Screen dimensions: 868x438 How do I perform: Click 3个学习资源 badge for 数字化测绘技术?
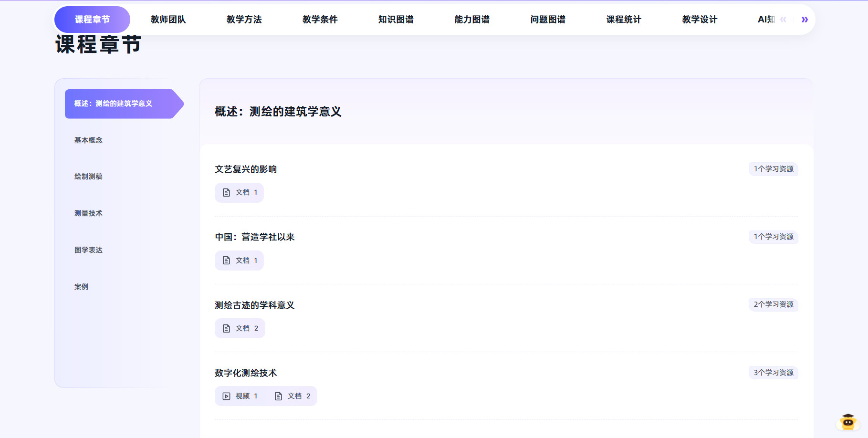773,373
